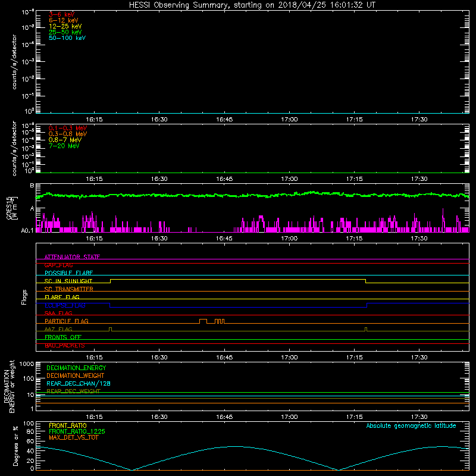Click the 17:30 tick label under flags panel
476x476 pixels.
pyautogui.click(x=419, y=358)
